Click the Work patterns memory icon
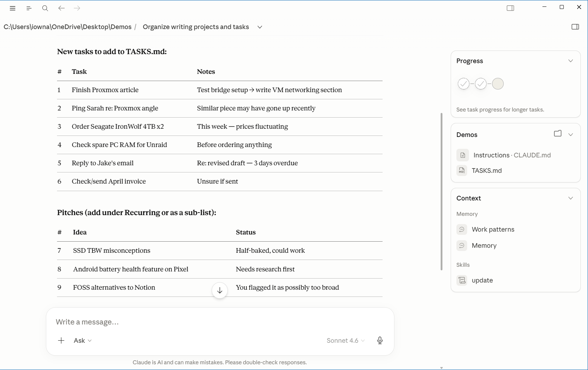Image resolution: width=588 pixels, height=370 pixels. [462, 229]
